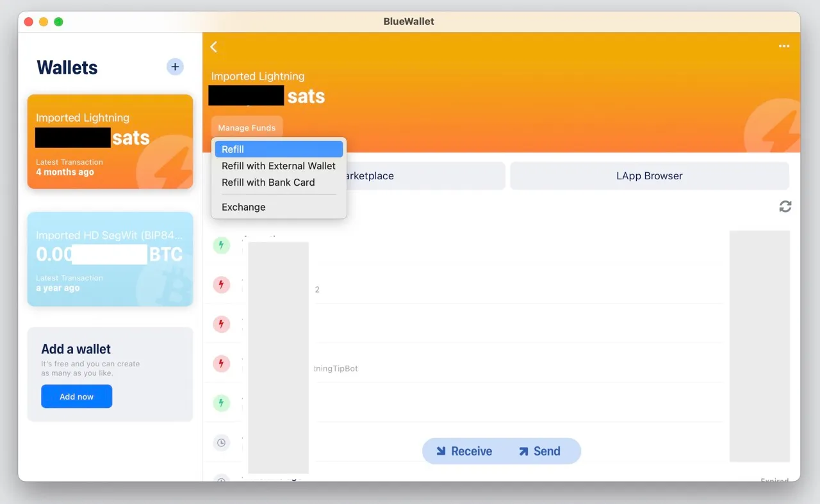The image size is (820, 504).
Task: Click the BlueWallet window title
Action: click(x=409, y=21)
